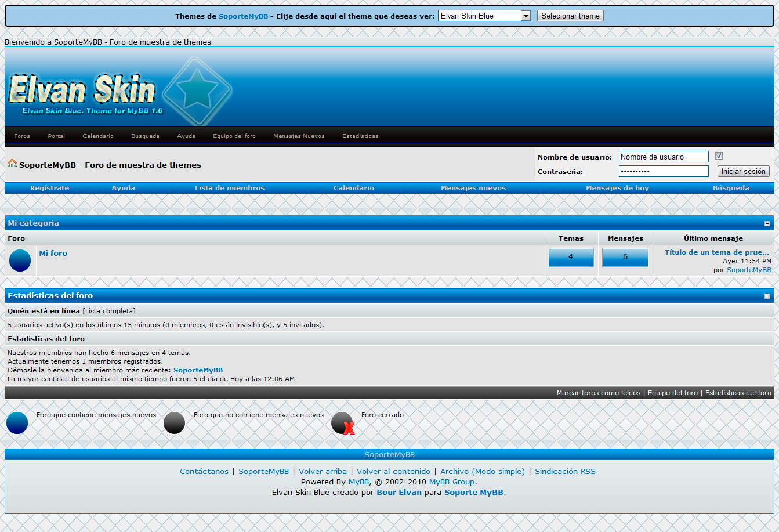Open the Lista completa link
The width and height of the screenshot is (779, 532).
pos(109,311)
